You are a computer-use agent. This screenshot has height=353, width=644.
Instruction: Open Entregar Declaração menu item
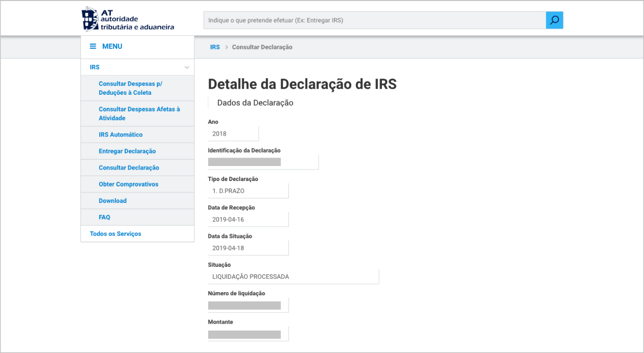127,151
